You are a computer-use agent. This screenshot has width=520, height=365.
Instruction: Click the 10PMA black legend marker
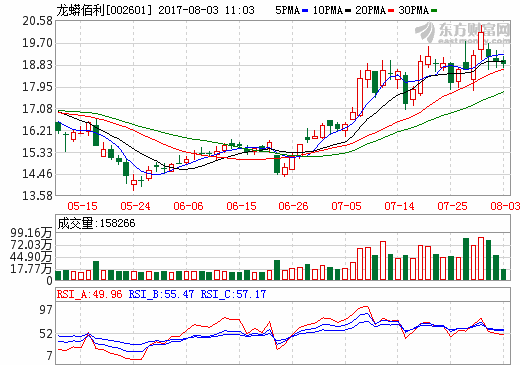point(348,11)
